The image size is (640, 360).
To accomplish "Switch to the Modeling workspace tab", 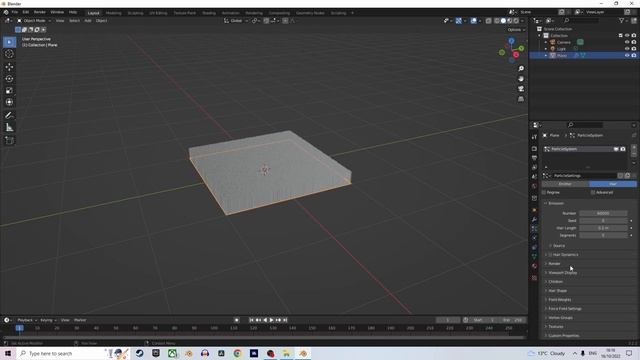I will (113, 13).
